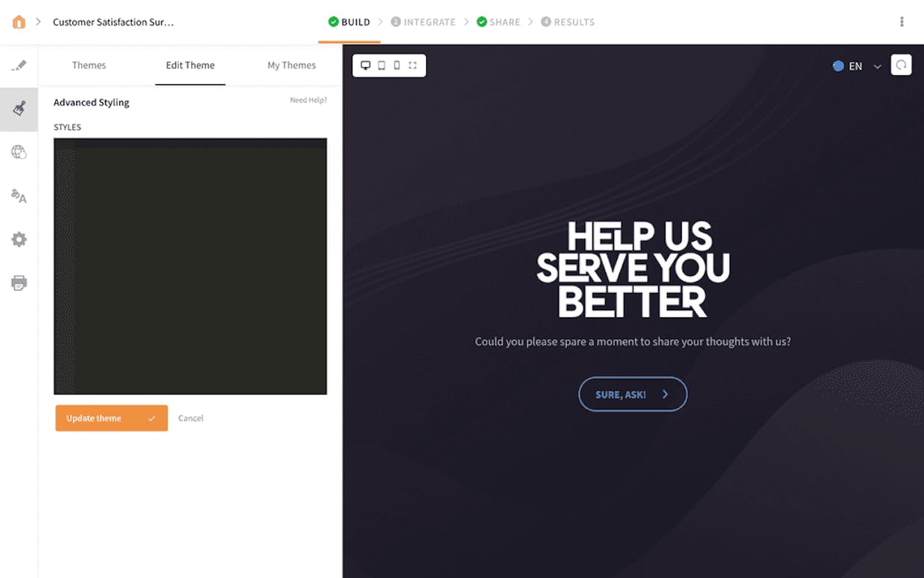Refresh the survey preview
Screen dimensions: 924x578
point(901,65)
